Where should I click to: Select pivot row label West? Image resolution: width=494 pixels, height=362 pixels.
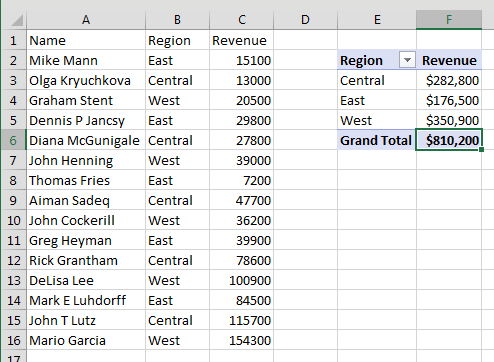click(x=377, y=120)
